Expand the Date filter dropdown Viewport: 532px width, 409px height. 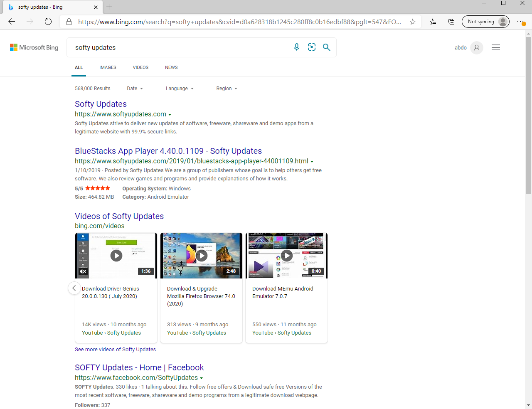click(135, 89)
